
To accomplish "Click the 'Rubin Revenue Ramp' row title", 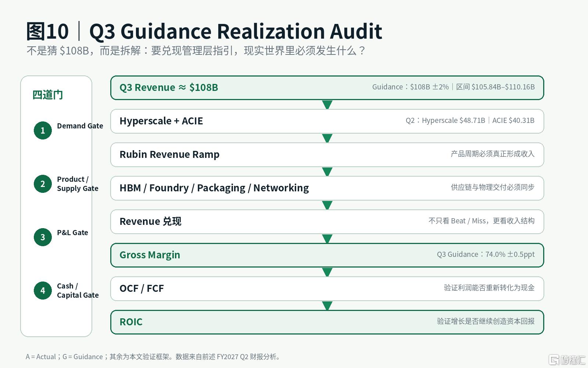I will (169, 155).
